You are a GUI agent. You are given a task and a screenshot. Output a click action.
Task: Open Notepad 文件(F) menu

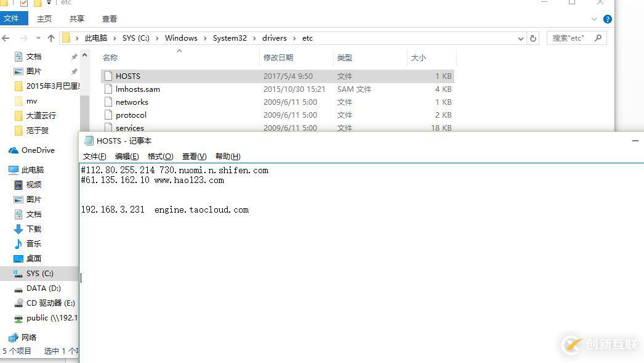tap(94, 156)
